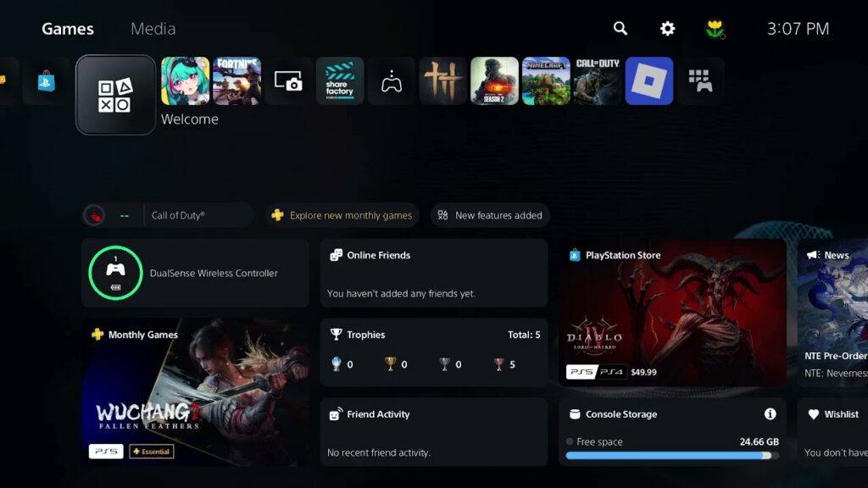Open the Online Friends card
The width and height of the screenshot is (868, 488).
(x=434, y=273)
